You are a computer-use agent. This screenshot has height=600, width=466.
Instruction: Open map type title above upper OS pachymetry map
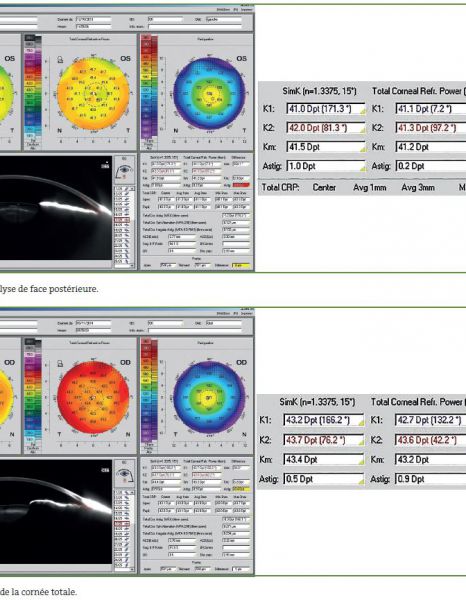click(x=203, y=39)
